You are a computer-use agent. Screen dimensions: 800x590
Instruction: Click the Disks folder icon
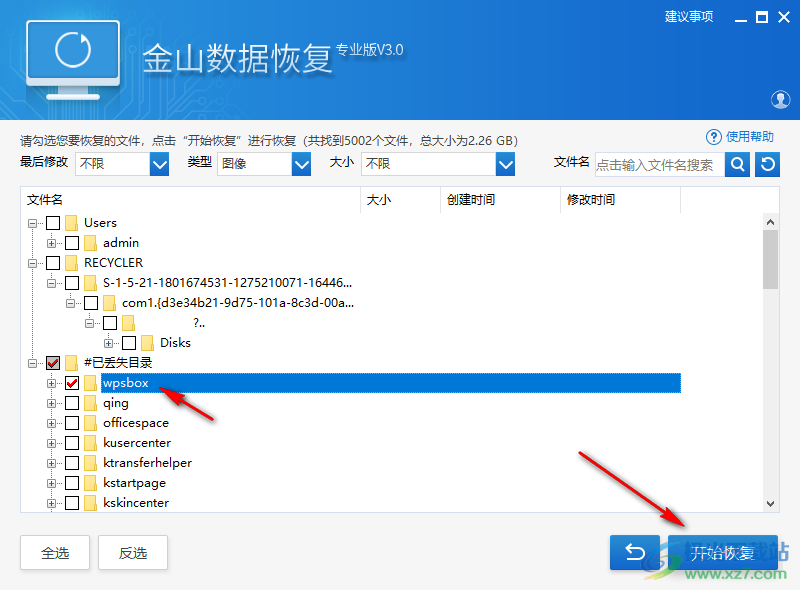click(x=147, y=343)
